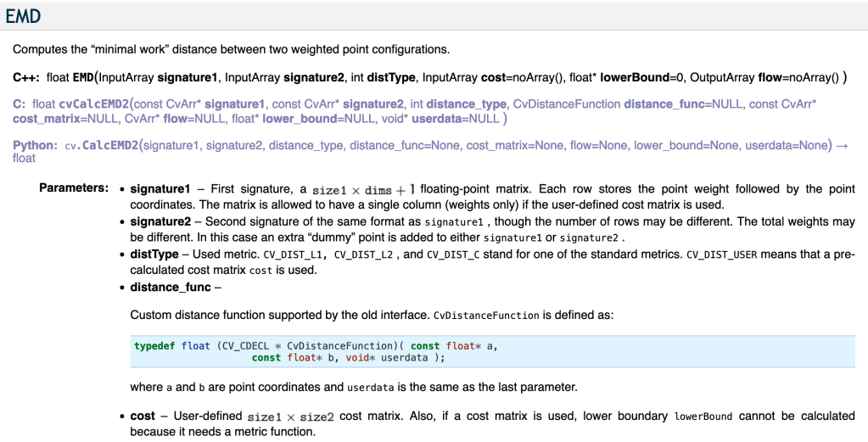The image size is (868, 442).
Task: Click cv.CalcEMD2 in the Python signature
Action: click(x=101, y=145)
